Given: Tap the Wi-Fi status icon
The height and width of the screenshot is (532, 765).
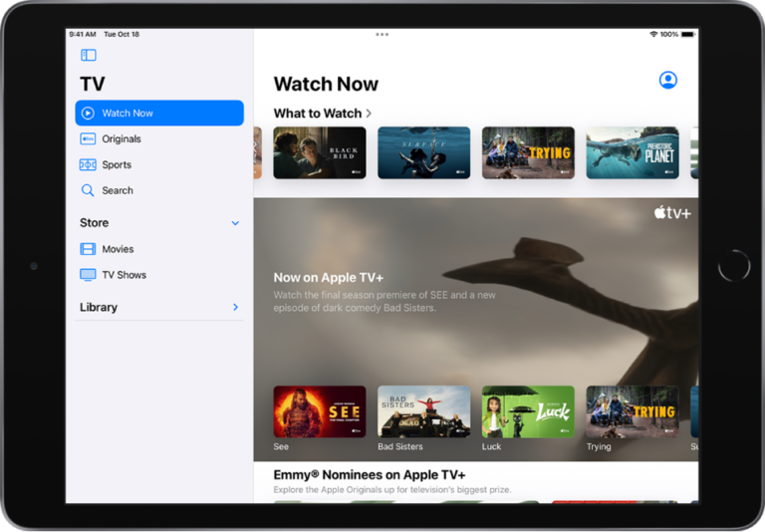Looking at the screenshot, I should pyautogui.click(x=653, y=34).
